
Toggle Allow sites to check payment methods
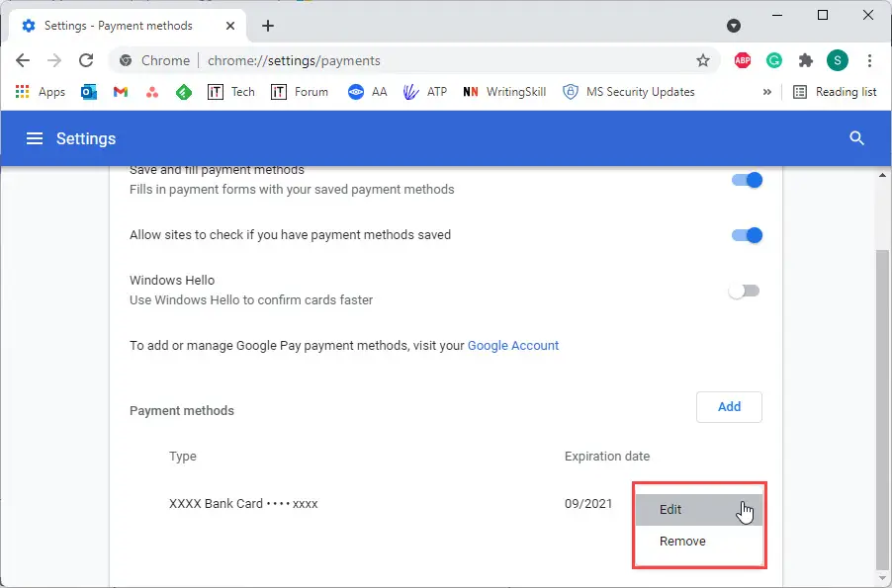tap(747, 235)
